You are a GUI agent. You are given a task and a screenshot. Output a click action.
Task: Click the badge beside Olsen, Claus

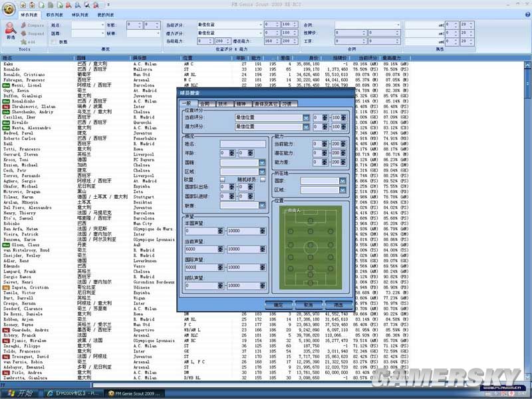tap(6, 245)
